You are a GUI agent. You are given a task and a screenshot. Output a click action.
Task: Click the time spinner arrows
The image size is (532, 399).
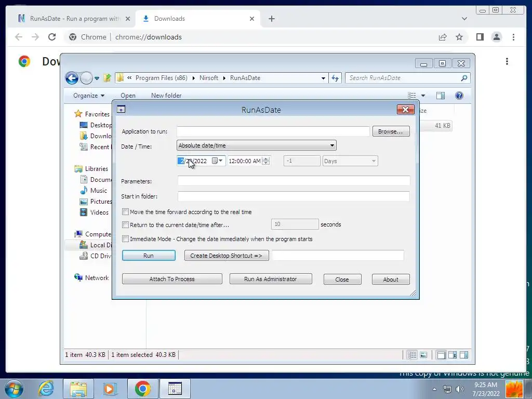267,161
